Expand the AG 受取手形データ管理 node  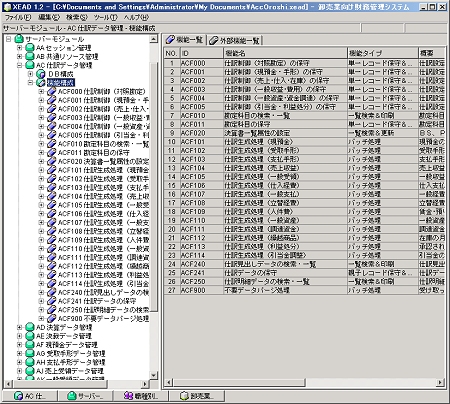(x=19, y=353)
